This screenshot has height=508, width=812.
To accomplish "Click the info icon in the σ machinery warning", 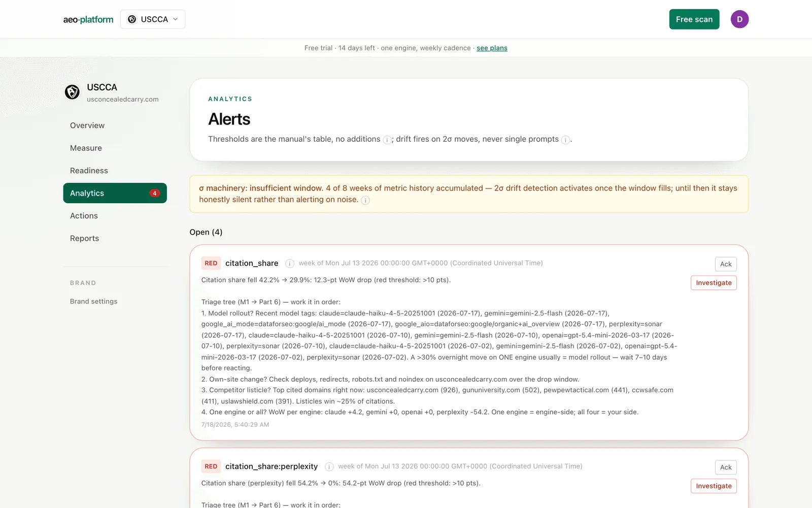I will pos(365,200).
